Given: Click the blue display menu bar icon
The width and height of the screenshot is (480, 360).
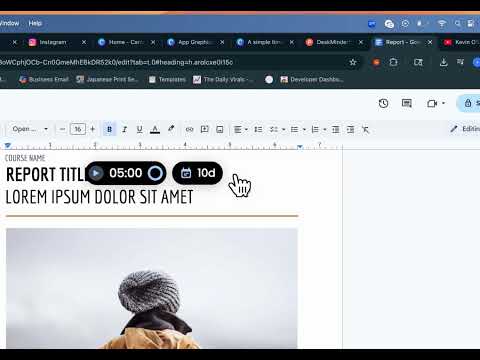Looking at the screenshot, I should point(372,24).
